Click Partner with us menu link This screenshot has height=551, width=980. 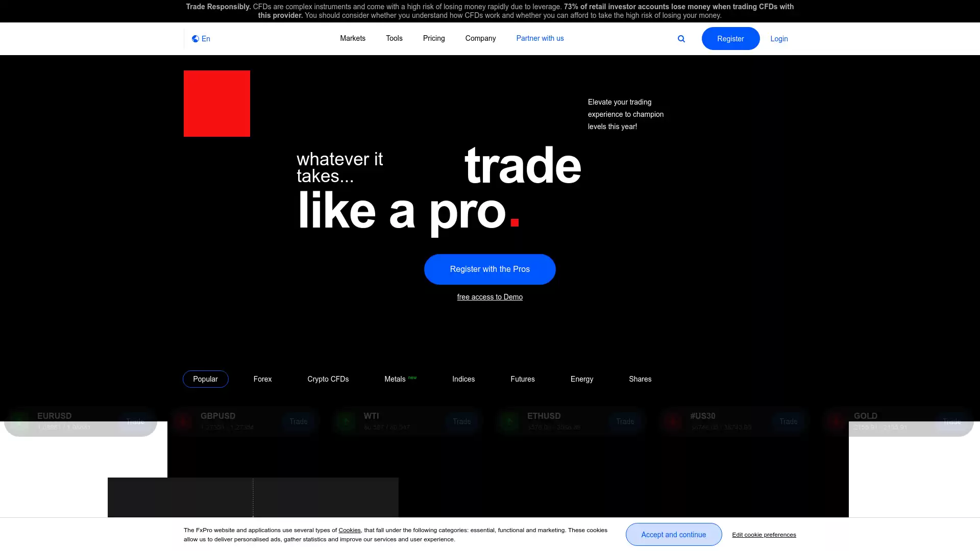[x=540, y=38]
